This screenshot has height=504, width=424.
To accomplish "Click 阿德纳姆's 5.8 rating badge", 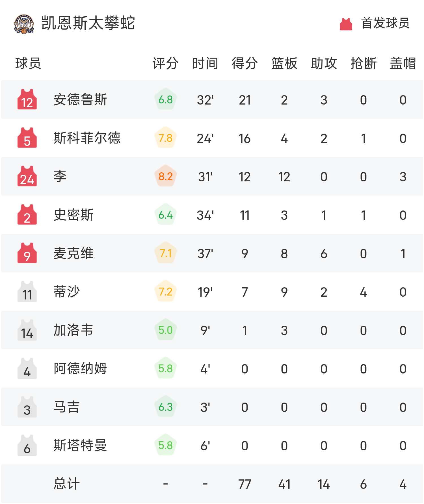I will [166, 368].
